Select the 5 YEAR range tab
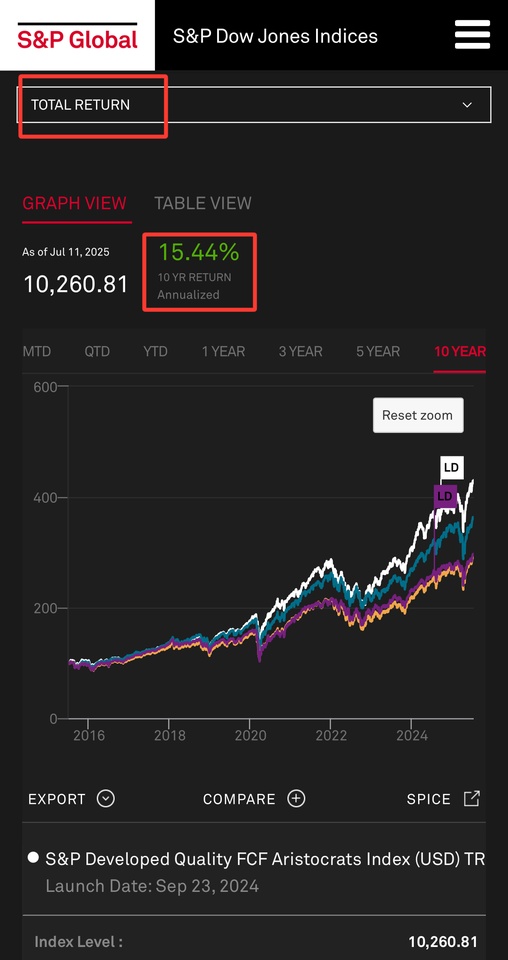The width and height of the screenshot is (508, 960). click(x=378, y=351)
